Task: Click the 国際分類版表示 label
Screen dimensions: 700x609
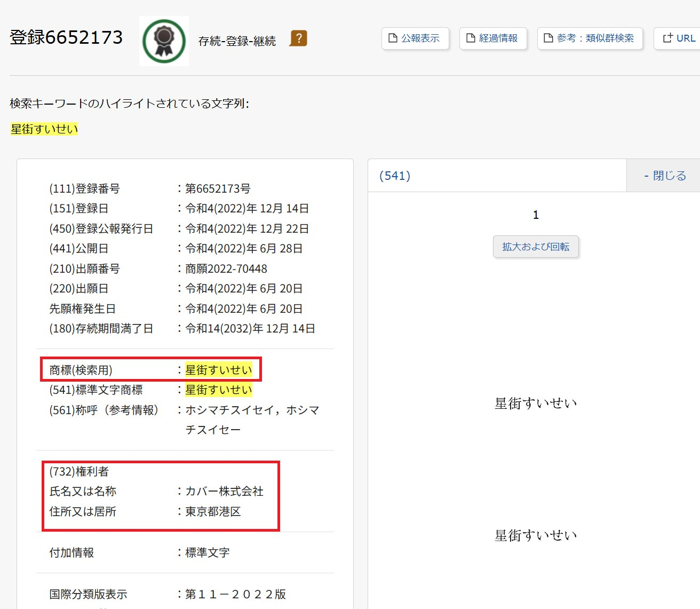Action: coord(88,594)
